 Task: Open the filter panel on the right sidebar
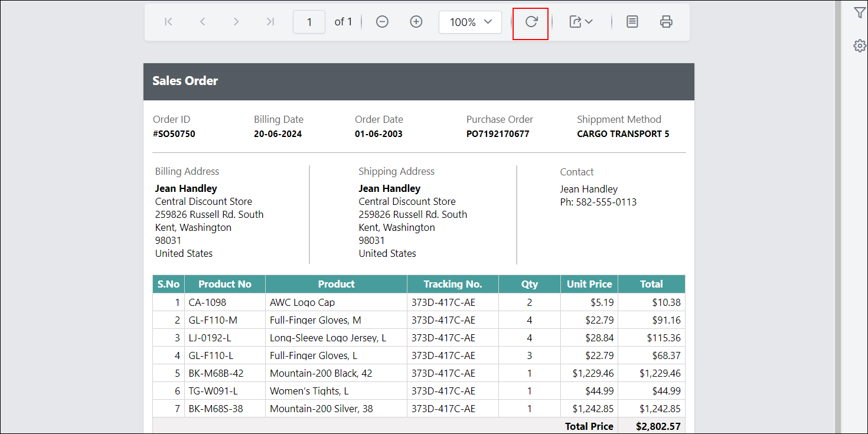coord(859,12)
